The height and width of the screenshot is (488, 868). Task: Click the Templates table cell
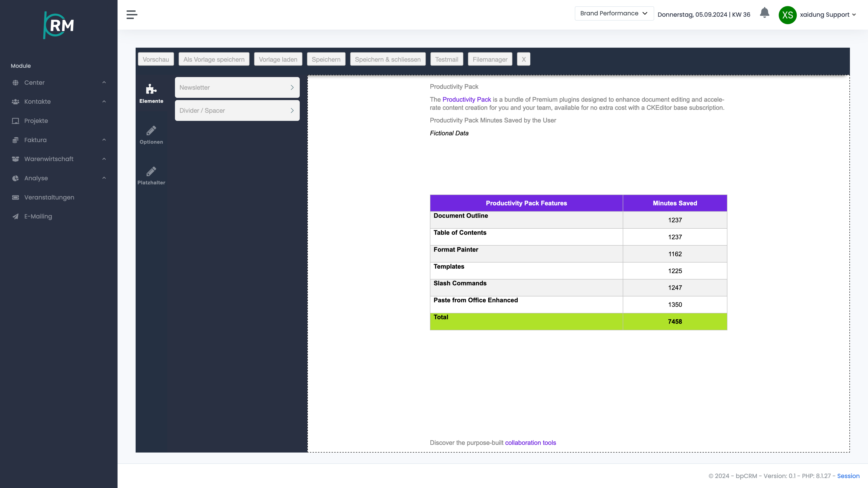click(x=526, y=270)
